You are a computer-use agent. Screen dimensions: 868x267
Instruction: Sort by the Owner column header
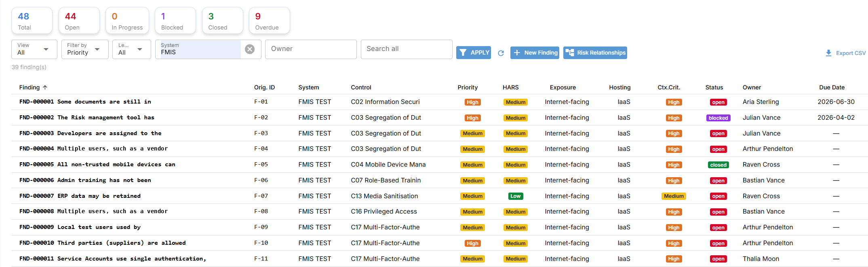[752, 87]
